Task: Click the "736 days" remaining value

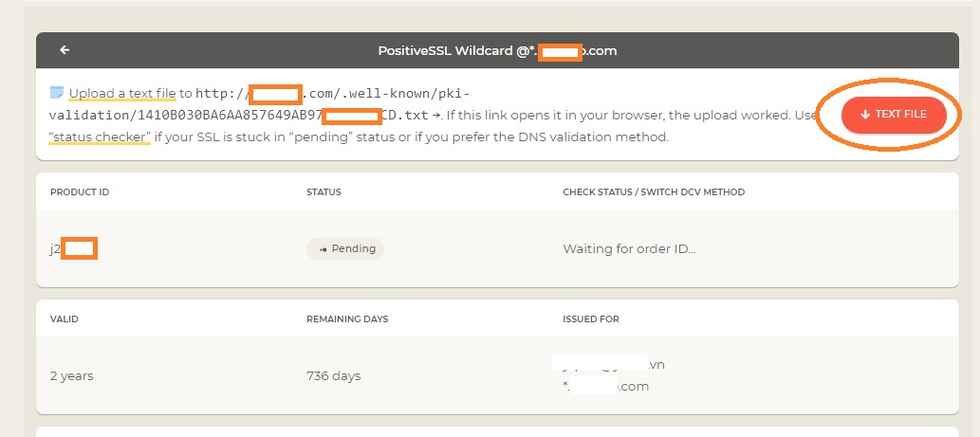Action: click(x=333, y=375)
